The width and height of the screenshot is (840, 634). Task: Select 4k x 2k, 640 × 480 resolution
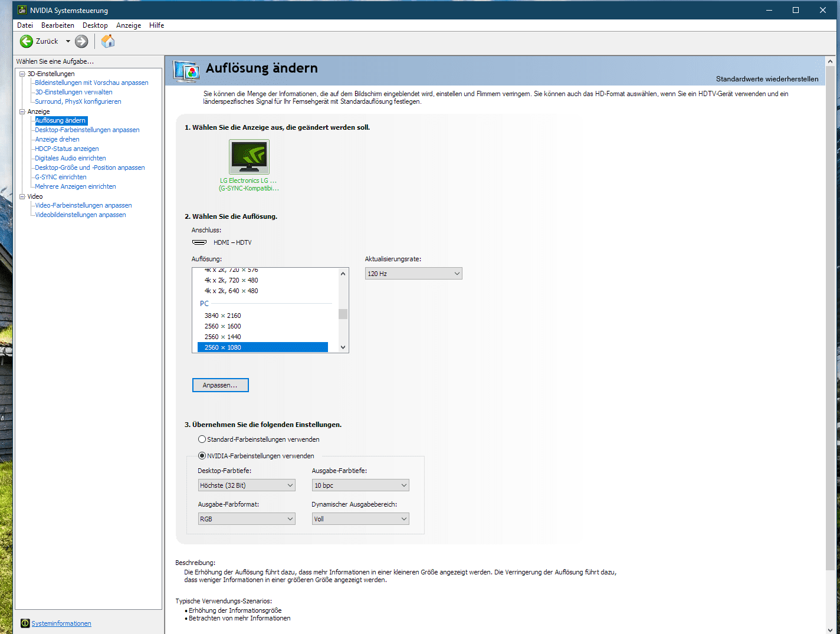coord(231,291)
